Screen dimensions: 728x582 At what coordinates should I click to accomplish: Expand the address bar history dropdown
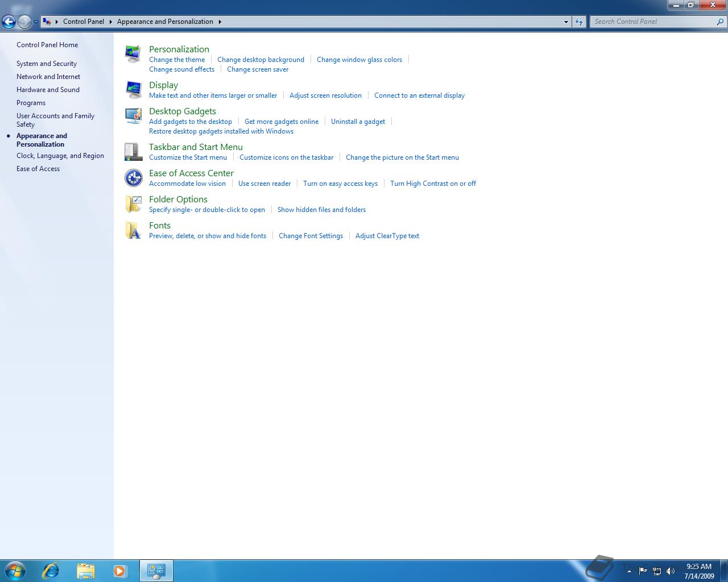click(x=566, y=22)
